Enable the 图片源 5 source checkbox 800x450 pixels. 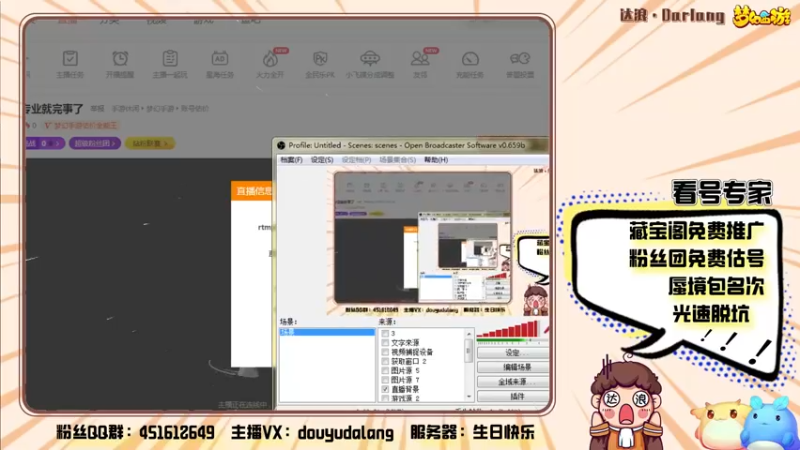385,370
